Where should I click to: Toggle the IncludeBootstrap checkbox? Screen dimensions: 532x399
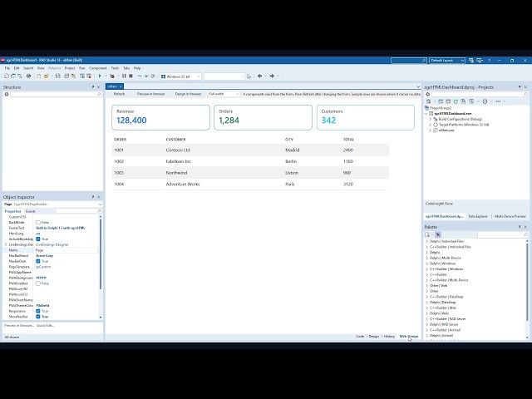[38, 239]
